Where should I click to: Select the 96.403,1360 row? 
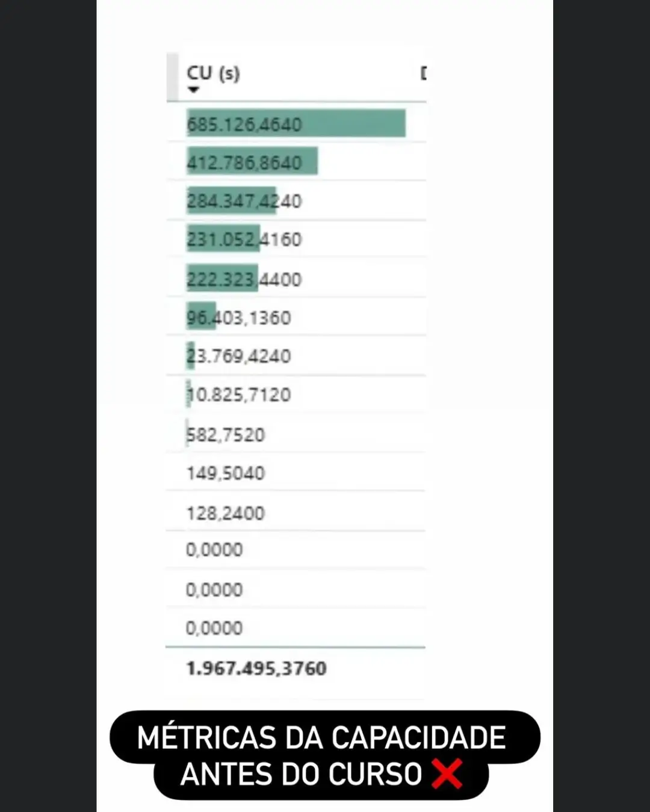(238, 318)
